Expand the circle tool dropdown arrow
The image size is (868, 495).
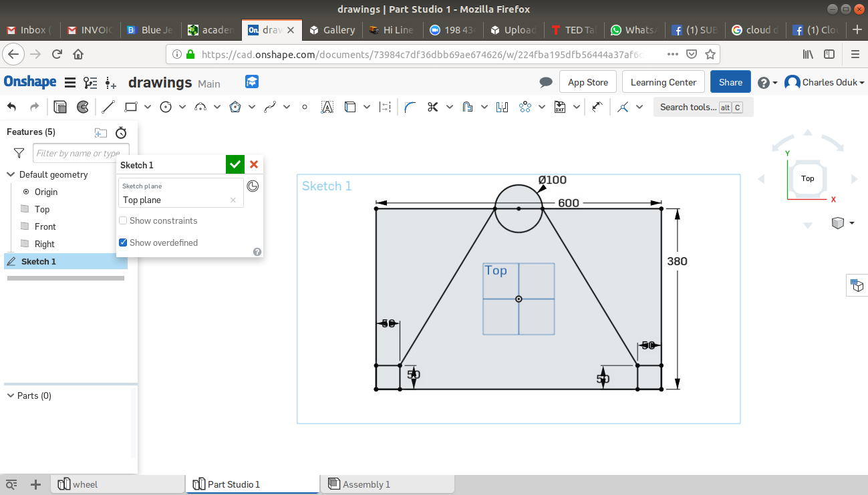click(182, 107)
